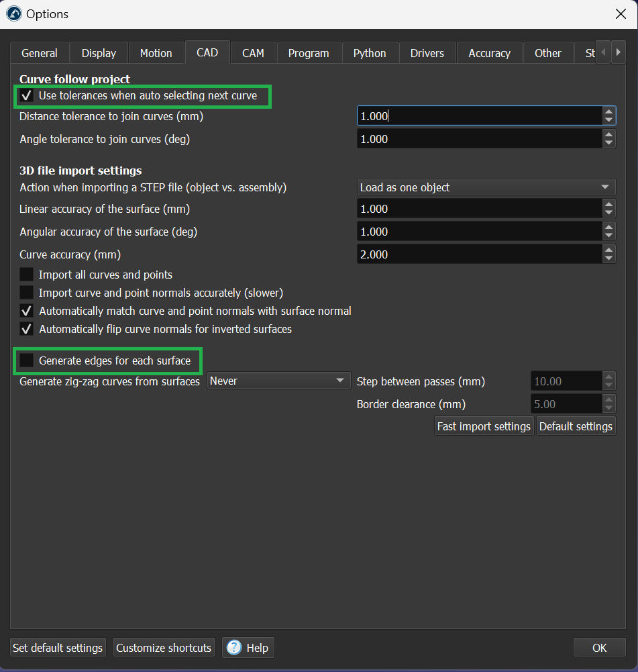Click the Customize shortcuts button
The height and width of the screenshot is (672, 638).
click(x=164, y=648)
